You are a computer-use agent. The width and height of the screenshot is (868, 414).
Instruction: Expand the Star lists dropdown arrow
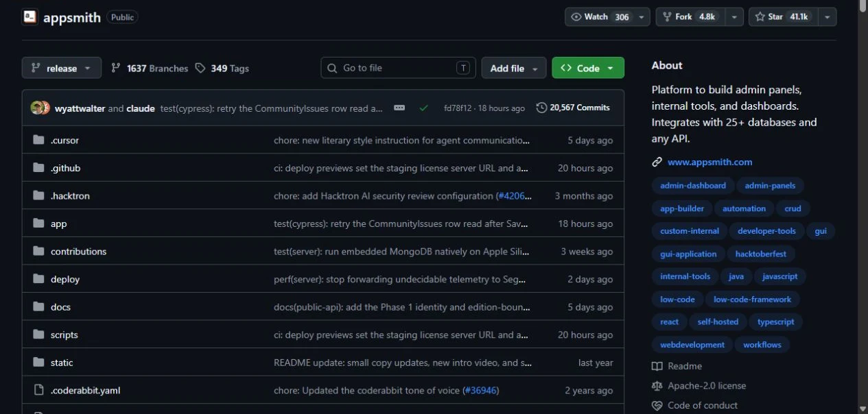(x=827, y=17)
